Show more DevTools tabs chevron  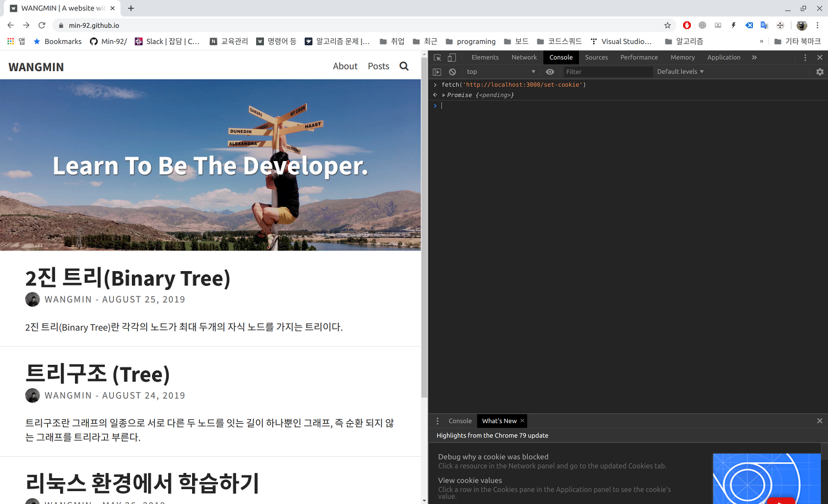(754, 58)
